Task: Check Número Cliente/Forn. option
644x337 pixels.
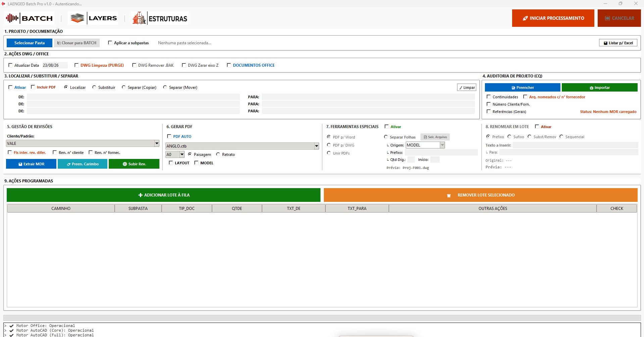Action: (x=489, y=104)
